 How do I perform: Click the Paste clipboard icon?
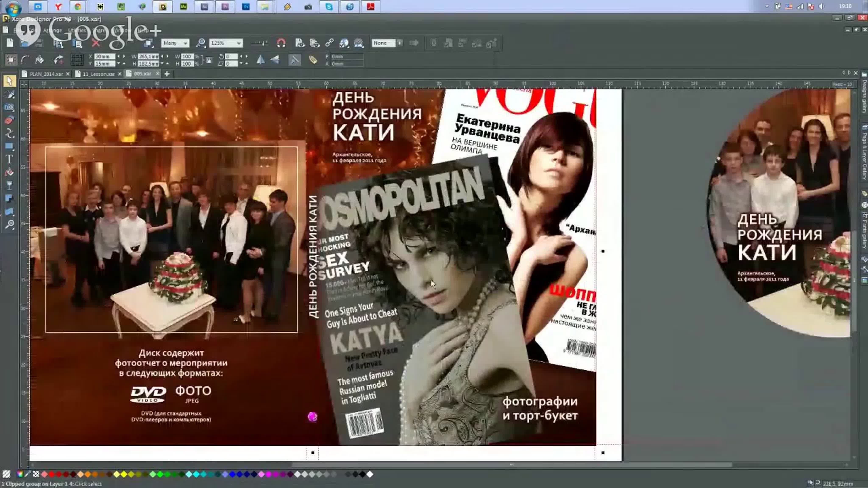tap(78, 43)
